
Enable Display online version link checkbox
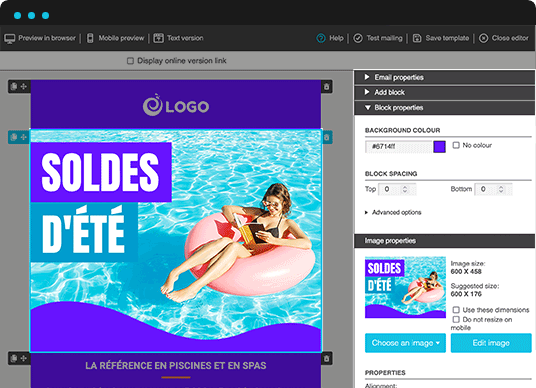coord(130,61)
